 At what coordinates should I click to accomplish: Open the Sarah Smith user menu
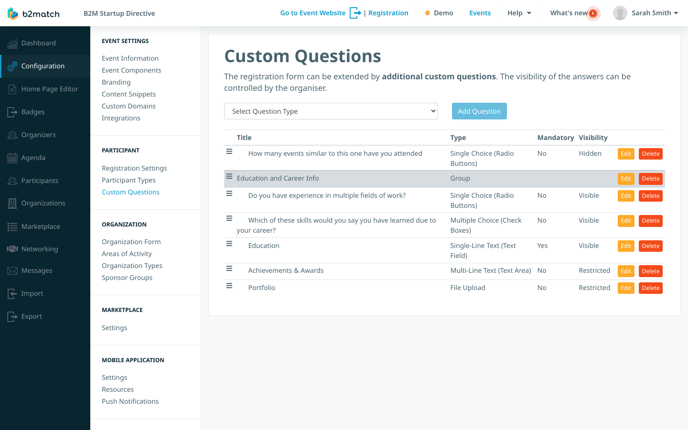pyautogui.click(x=654, y=13)
